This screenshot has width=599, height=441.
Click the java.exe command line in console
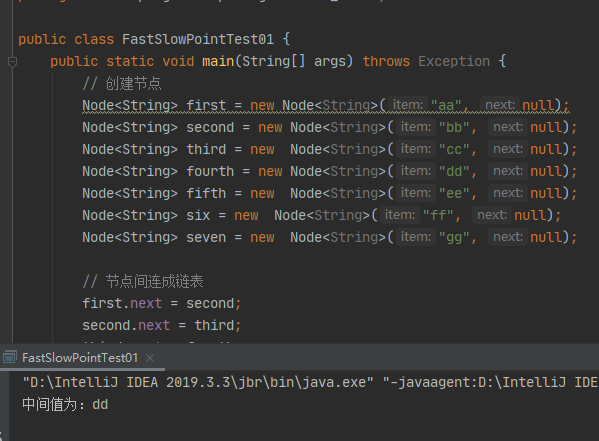click(310, 382)
